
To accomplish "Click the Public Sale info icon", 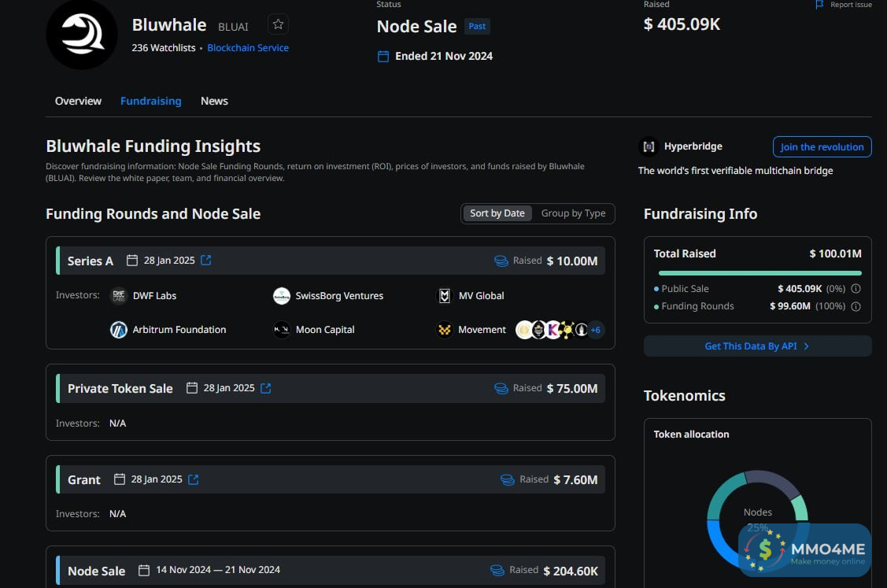I will (x=856, y=289).
